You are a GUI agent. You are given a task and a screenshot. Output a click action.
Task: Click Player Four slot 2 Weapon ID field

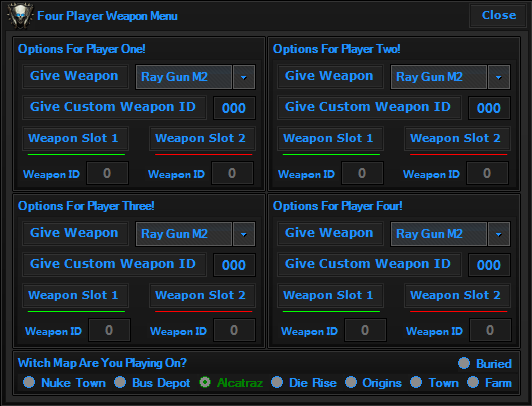490,330
